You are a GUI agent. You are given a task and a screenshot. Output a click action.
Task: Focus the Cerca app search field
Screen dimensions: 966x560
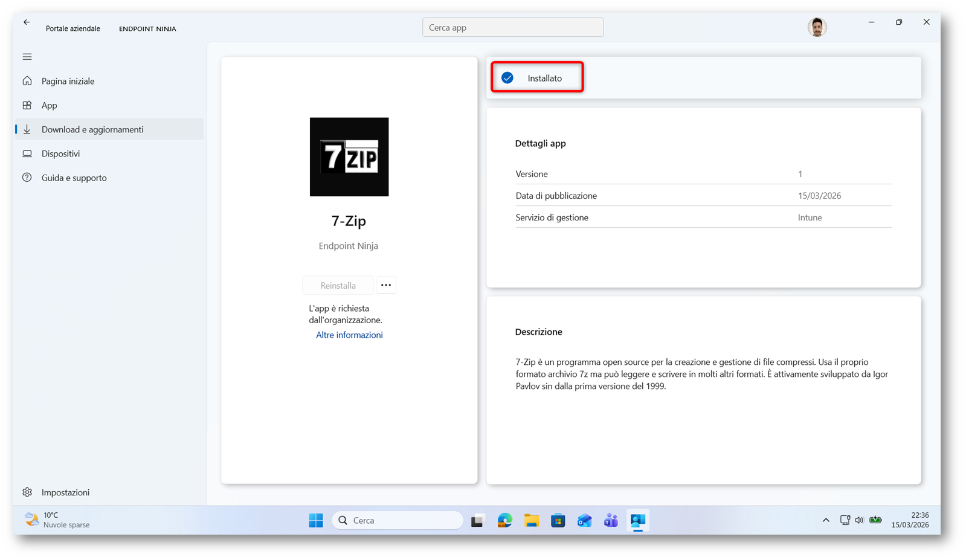point(513,27)
